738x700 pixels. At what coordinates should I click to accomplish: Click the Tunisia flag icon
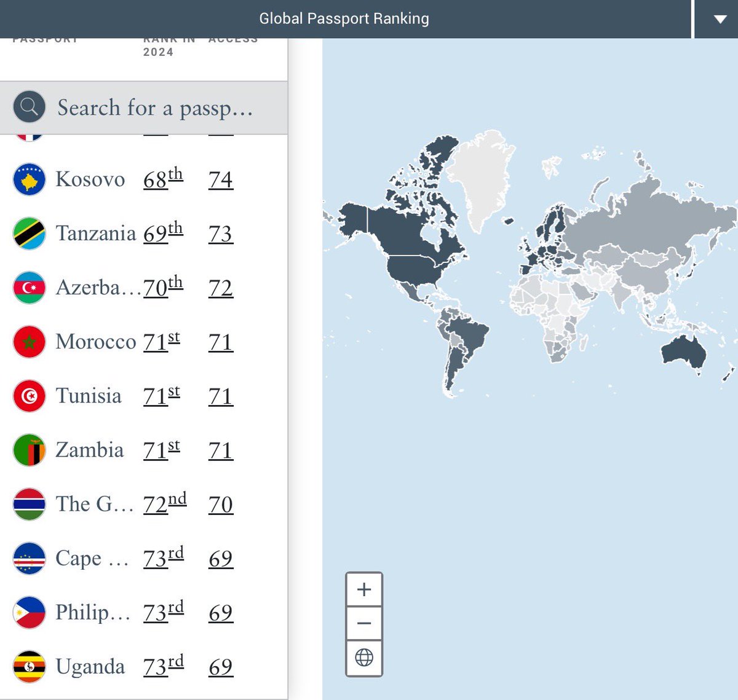(x=29, y=396)
